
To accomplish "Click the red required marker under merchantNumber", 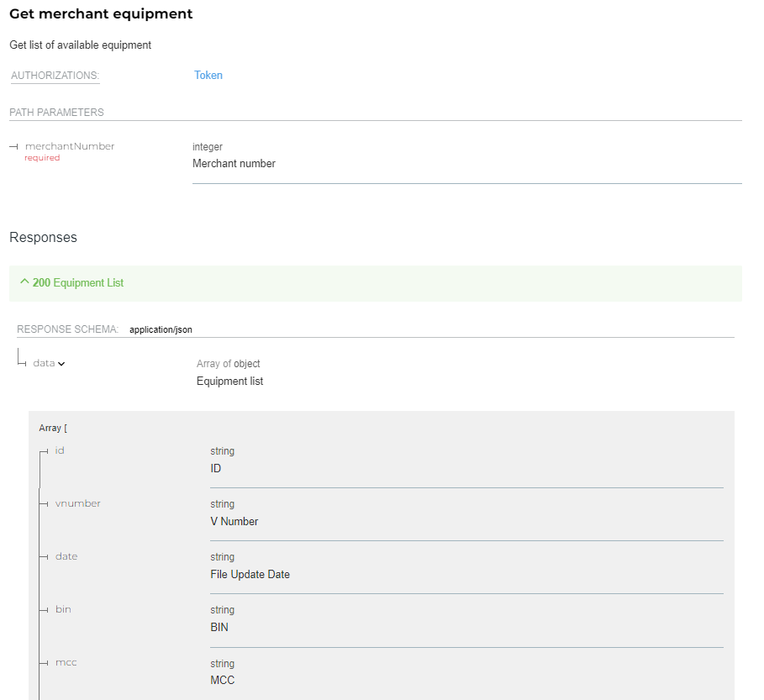I will click(42, 158).
